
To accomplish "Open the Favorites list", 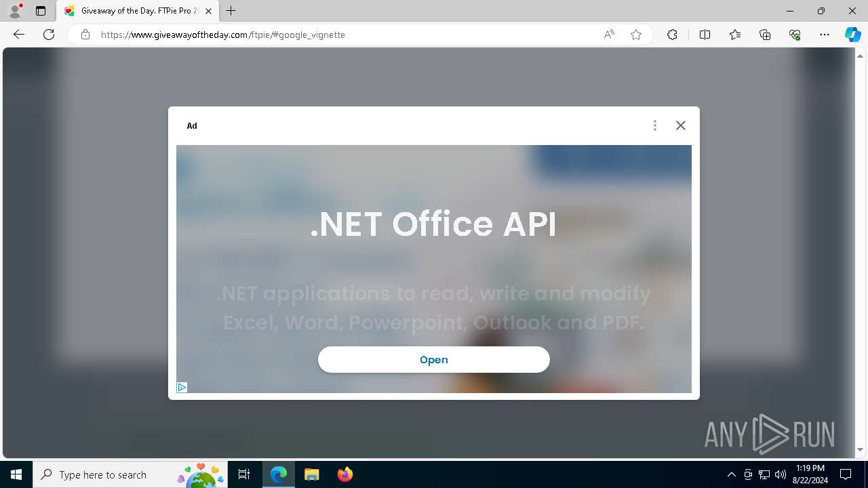I will point(735,35).
